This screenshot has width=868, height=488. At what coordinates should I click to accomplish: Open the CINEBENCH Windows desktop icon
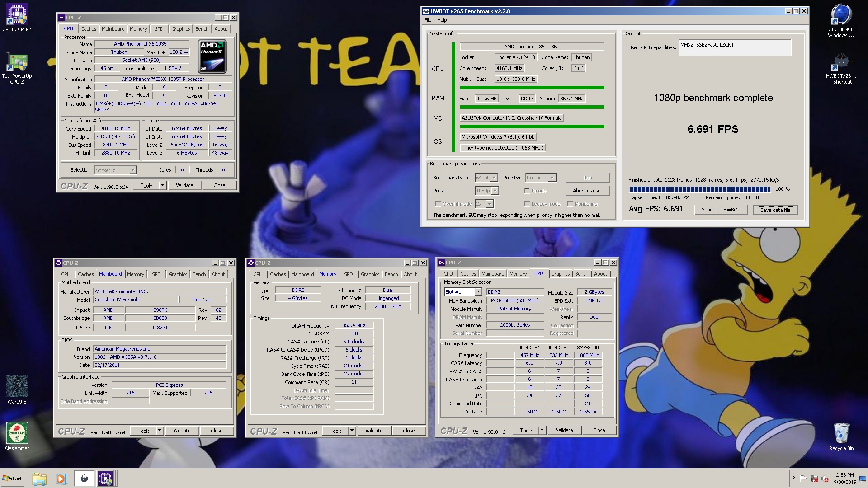coord(841,21)
